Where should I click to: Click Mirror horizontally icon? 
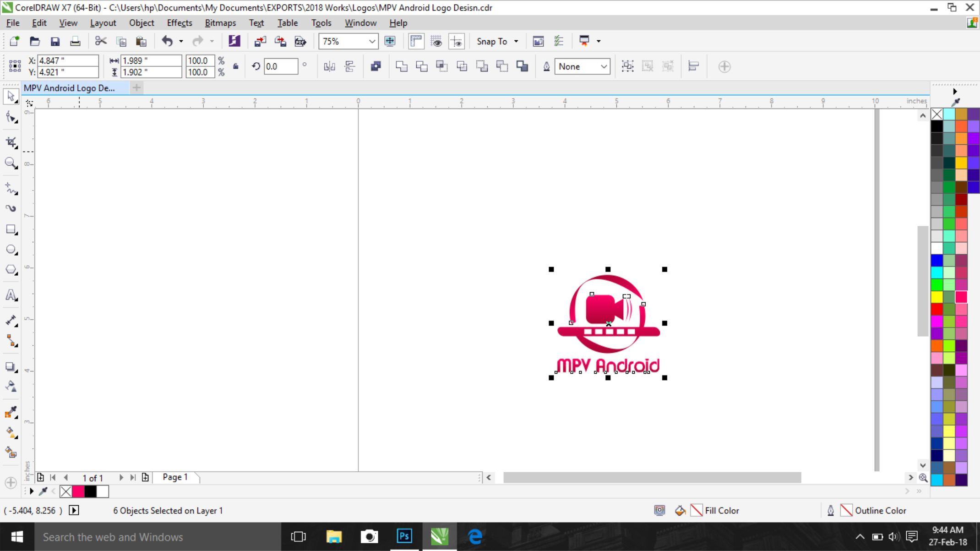click(329, 66)
